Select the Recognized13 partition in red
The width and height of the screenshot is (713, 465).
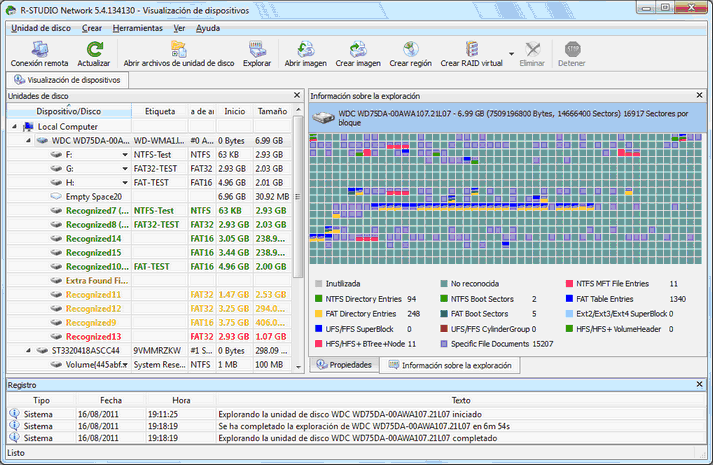pyautogui.click(x=94, y=337)
